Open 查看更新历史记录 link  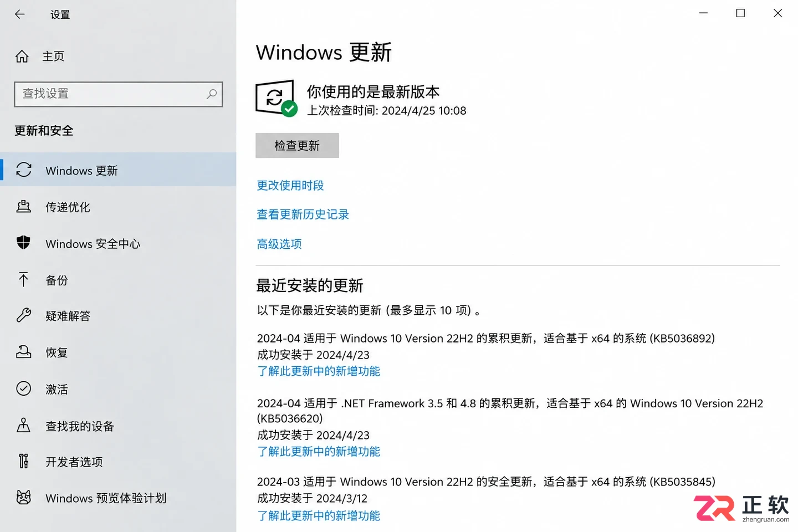(x=303, y=214)
